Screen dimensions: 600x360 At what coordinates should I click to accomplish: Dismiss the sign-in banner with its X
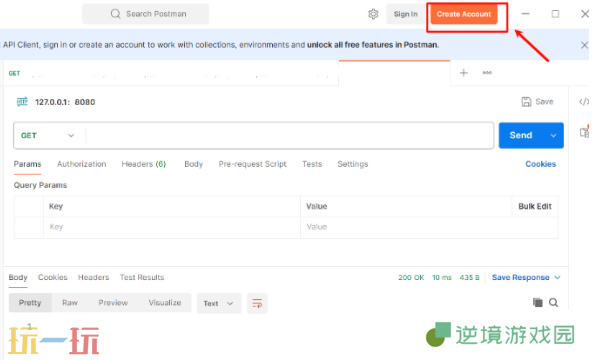tap(584, 45)
